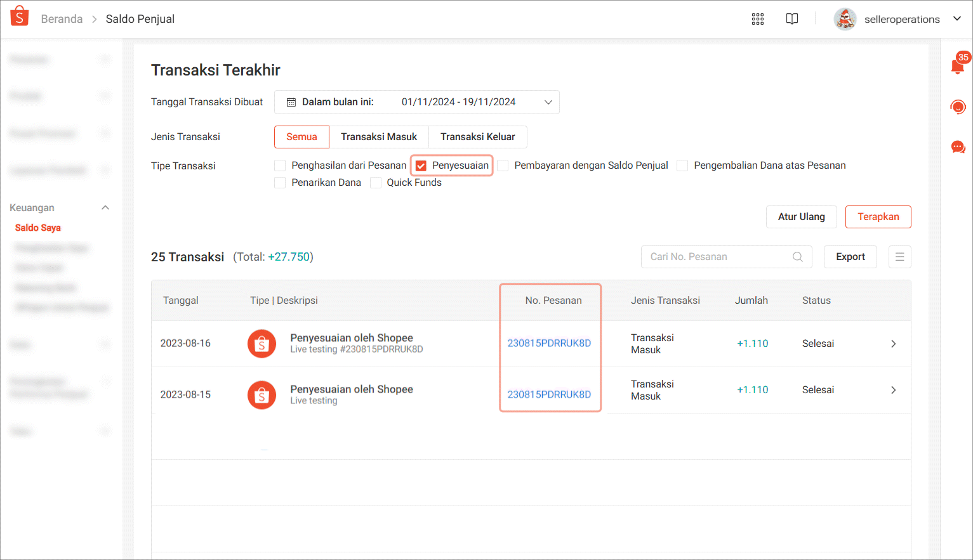Click the Shopee logo in header

pyautogui.click(x=20, y=16)
